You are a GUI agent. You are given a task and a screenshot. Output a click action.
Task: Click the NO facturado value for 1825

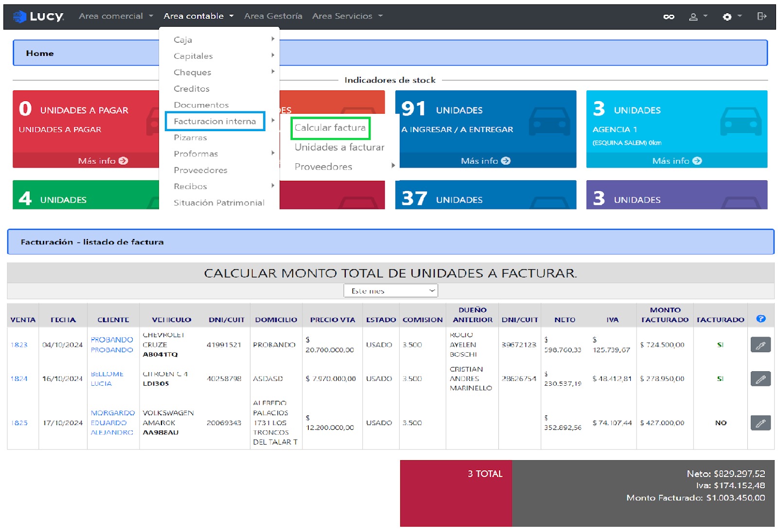(721, 423)
